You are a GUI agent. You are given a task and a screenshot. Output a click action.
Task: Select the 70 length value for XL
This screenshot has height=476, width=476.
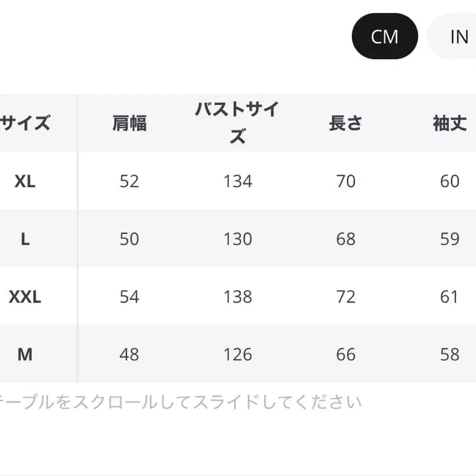pos(346,181)
